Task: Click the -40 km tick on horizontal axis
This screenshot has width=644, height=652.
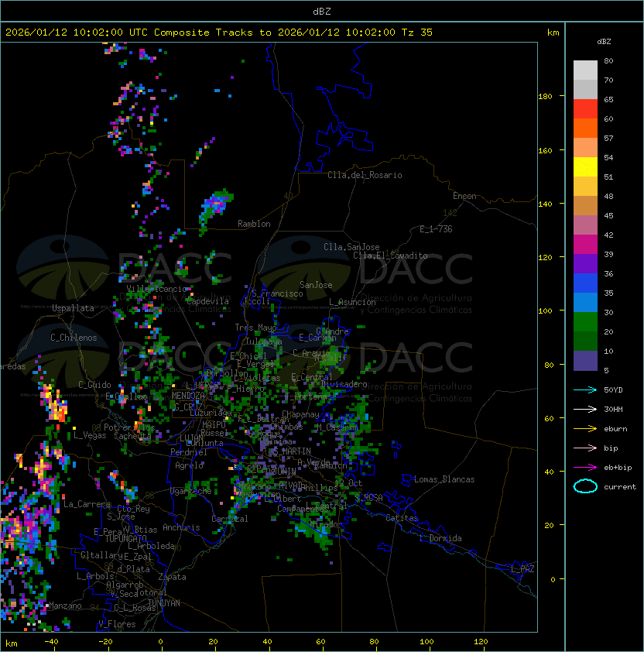Action: pyautogui.click(x=51, y=642)
